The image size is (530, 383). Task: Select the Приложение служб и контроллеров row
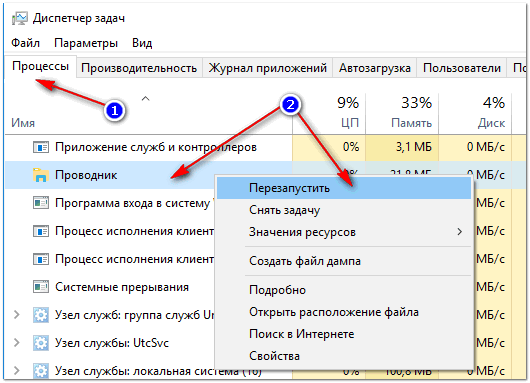(x=265, y=147)
